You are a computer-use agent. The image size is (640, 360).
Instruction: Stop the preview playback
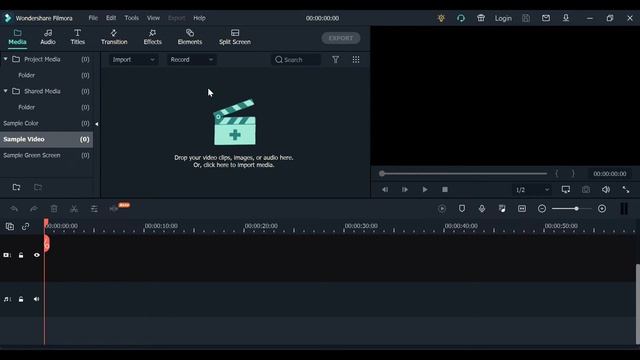[445, 189]
